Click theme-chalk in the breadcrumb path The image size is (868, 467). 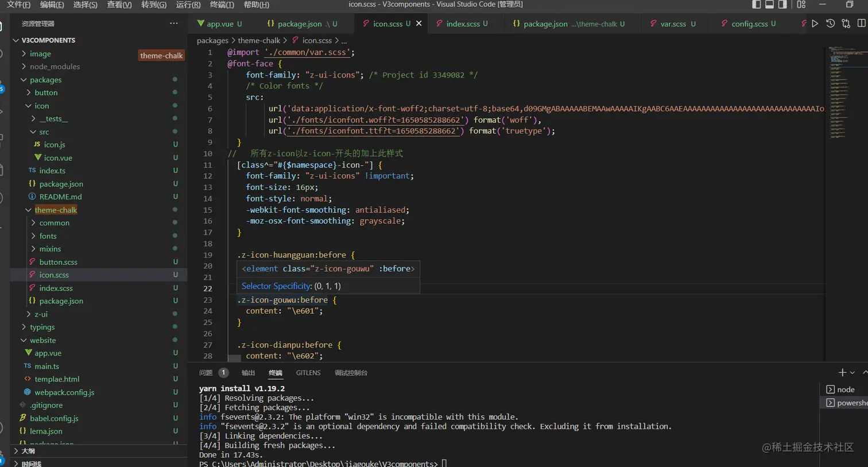(x=259, y=40)
